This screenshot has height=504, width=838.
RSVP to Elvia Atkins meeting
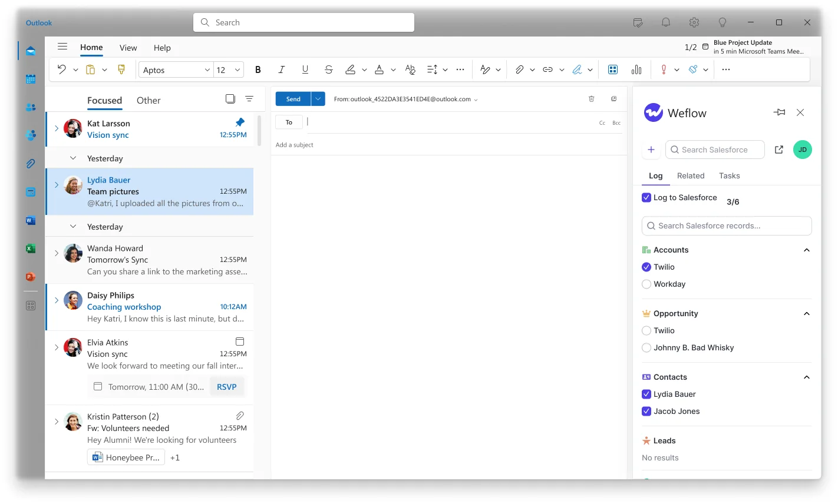click(227, 387)
